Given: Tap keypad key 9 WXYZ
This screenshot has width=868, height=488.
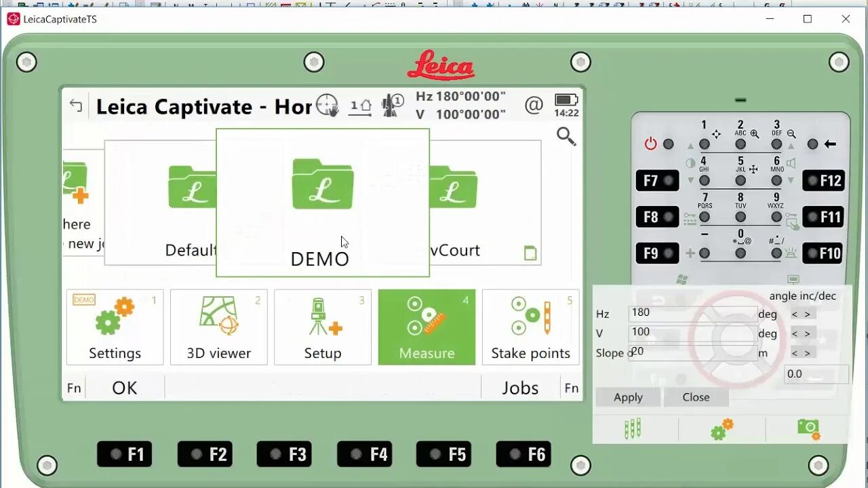Looking at the screenshot, I should coord(776,217).
